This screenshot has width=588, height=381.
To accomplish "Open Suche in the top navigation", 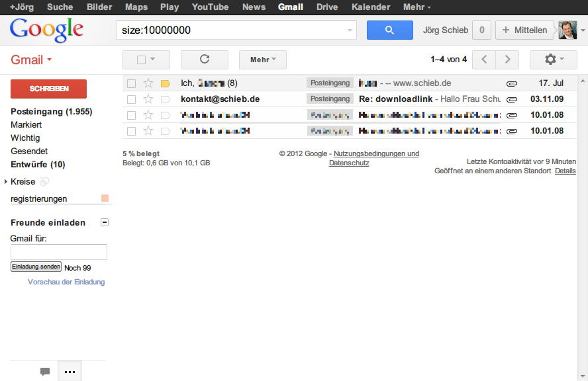I will click(60, 7).
